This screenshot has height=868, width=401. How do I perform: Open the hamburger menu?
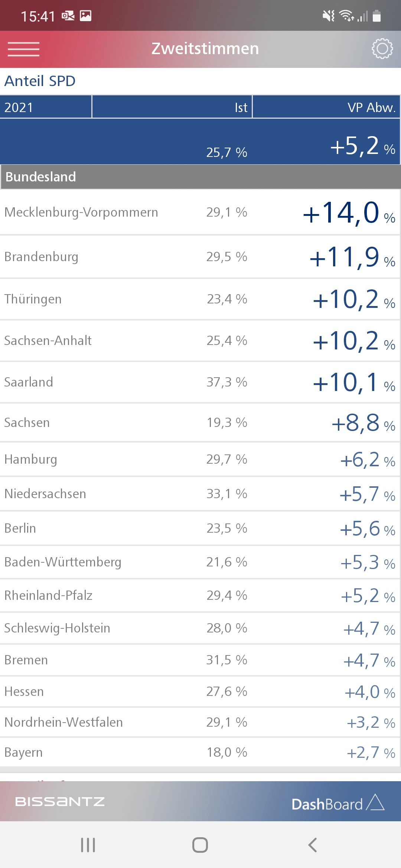(x=23, y=49)
